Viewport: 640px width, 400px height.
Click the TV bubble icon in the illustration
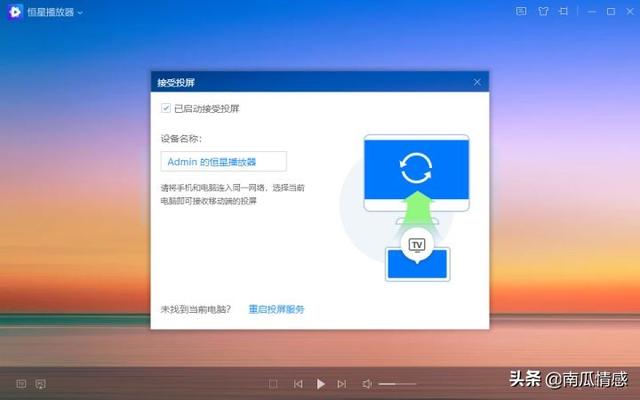pyautogui.click(x=417, y=245)
